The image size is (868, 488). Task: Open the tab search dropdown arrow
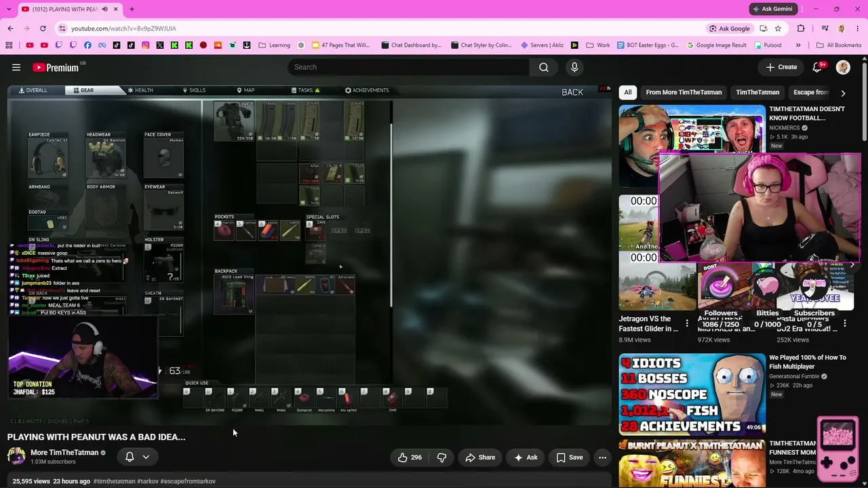tap(10, 9)
